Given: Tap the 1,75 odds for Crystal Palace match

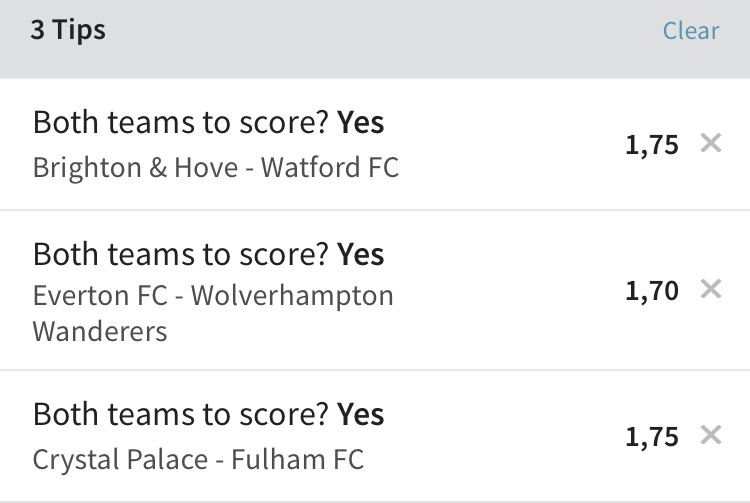Looking at the screenshot, I should click(652, 437).
